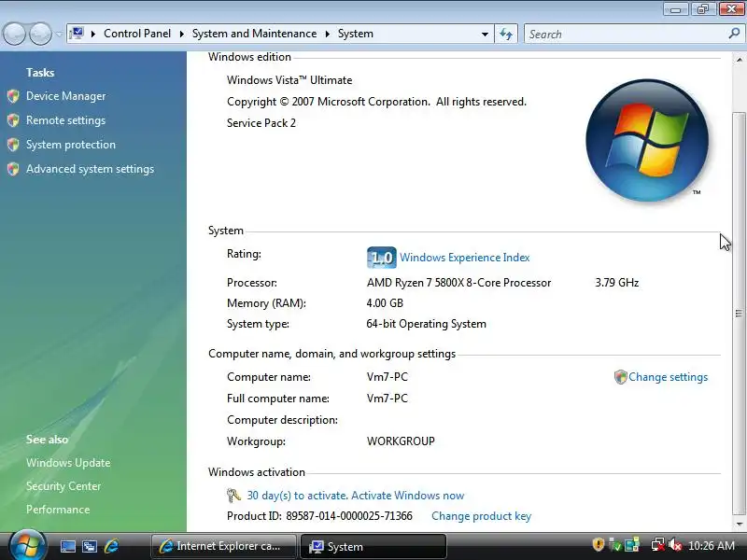Click the security shield tray icon
Screen dimensions: 747x560
coord(598,544)
